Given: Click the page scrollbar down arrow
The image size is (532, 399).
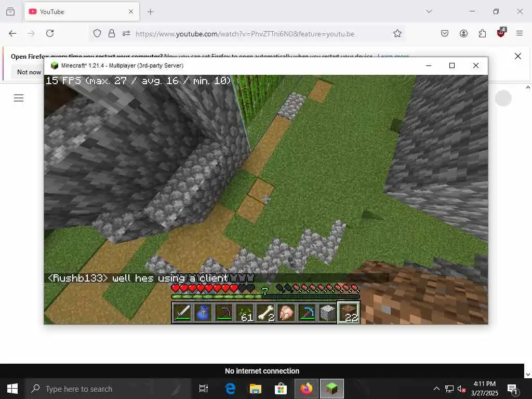Looking at the screenshot, I should (528, 375).
